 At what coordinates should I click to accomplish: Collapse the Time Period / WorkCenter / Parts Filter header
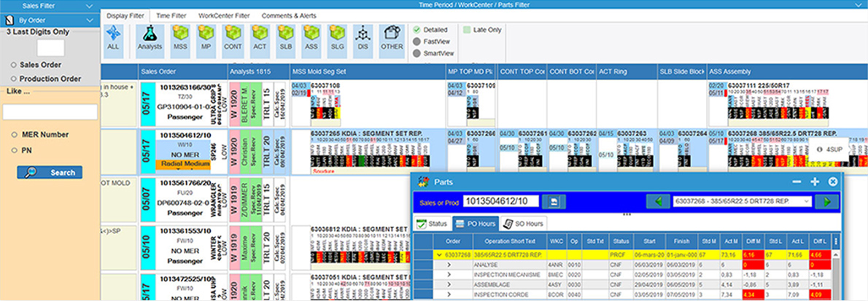859,5
